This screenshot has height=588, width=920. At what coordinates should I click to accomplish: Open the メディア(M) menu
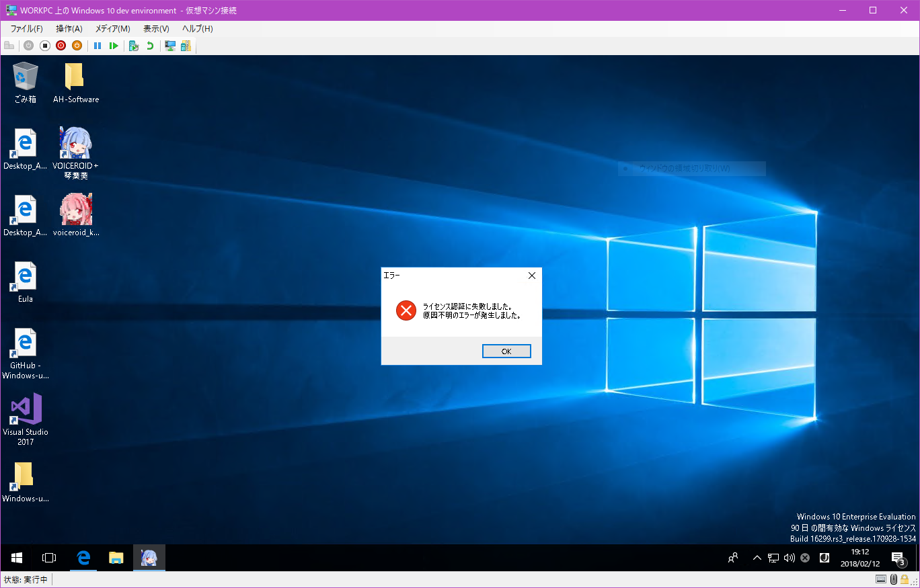pos(113,29)
